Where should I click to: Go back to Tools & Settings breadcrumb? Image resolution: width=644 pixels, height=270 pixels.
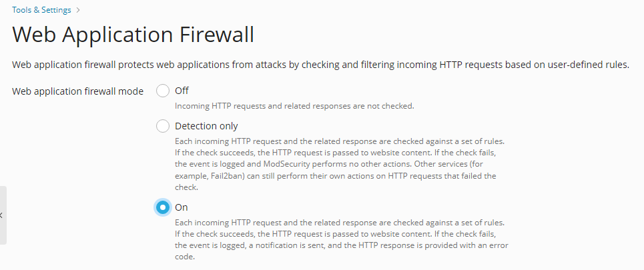[41, 10]
